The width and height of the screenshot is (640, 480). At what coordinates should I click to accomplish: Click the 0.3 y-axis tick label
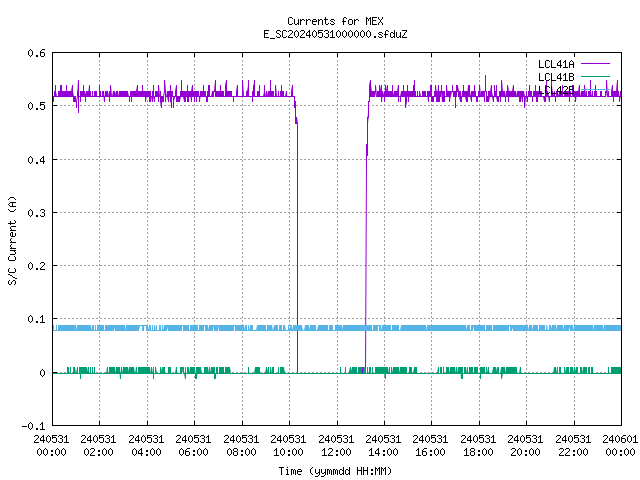pyautogui.click(x=37, y=213)
